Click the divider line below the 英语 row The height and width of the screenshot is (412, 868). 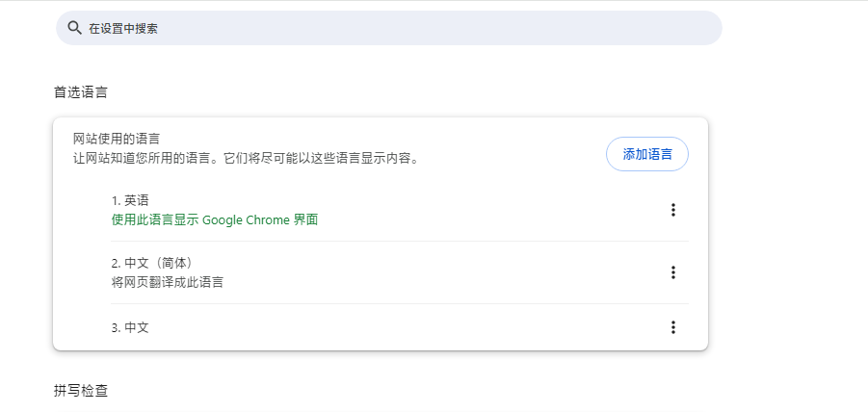[400, 241]
